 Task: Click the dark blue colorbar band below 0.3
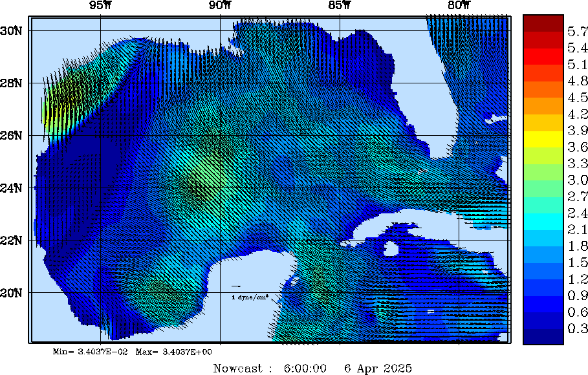pyautogui.click(x=543, y=336)
